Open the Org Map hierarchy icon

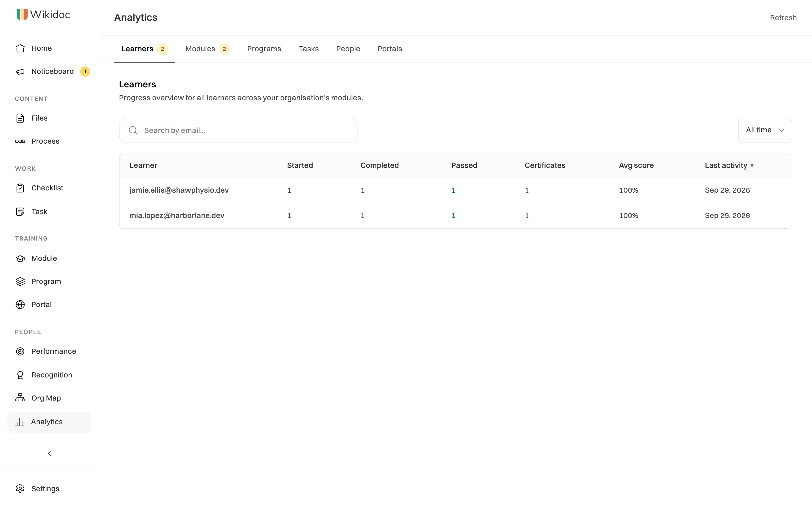click(x=20, y=398)
